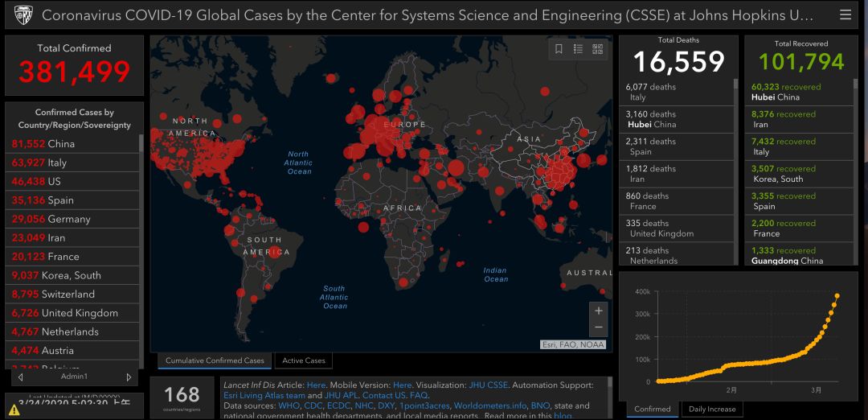The width and height of the screenshot is (868, 420).
Task: Select United Kingdom with 6,726 confirmed cases
Action: pyautogui.click(x=72, y=314)
